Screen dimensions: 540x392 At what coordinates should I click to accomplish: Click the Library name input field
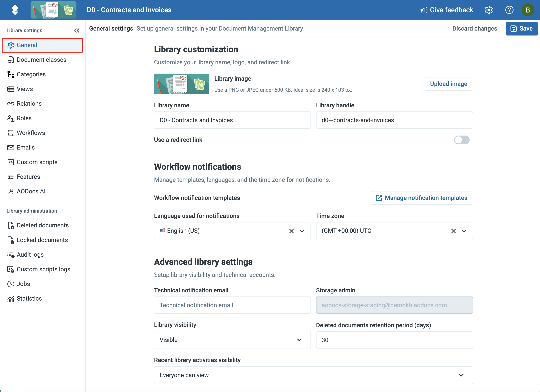point(232,120)
